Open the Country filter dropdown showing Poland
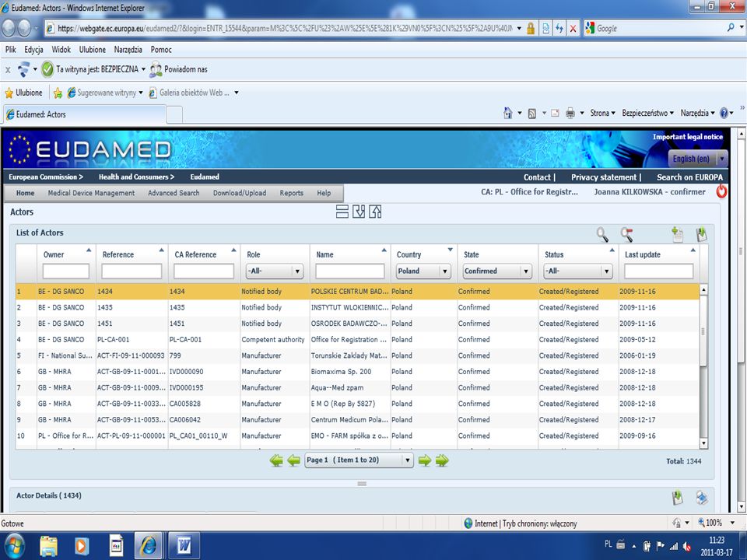Image resolution: width=747 pixels, height=560 pixels. tap(423, 271)
